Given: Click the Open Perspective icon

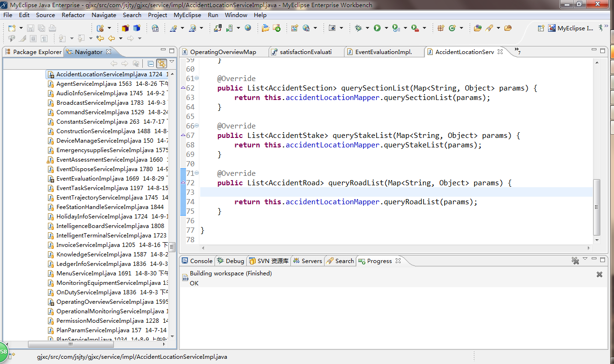Looking at the screenshot, I should (x=541, y=28).
